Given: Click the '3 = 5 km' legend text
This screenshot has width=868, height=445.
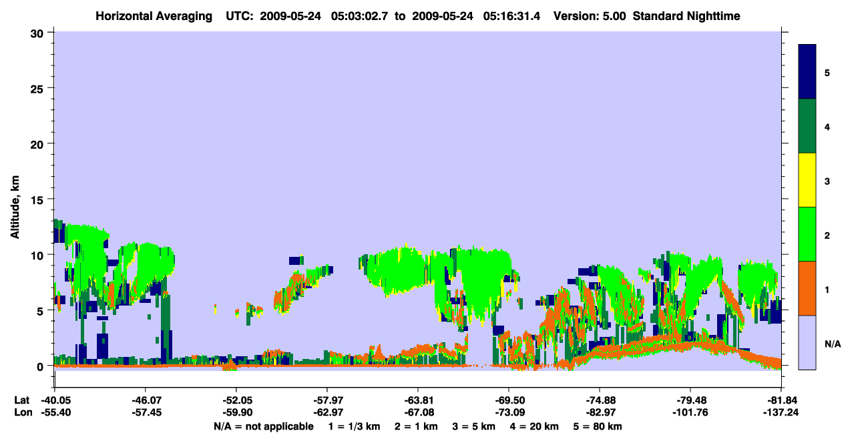Looking at the screenshot, I should pos(474,426).
